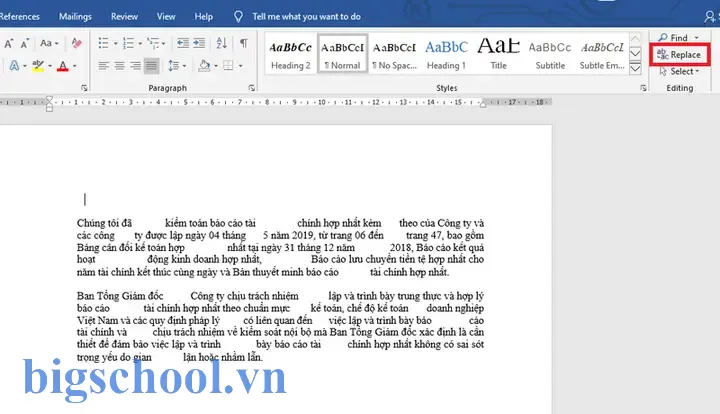Open highlight color dropdown arrow
This screenshot has width=720, height=414.
click(50, 66)
